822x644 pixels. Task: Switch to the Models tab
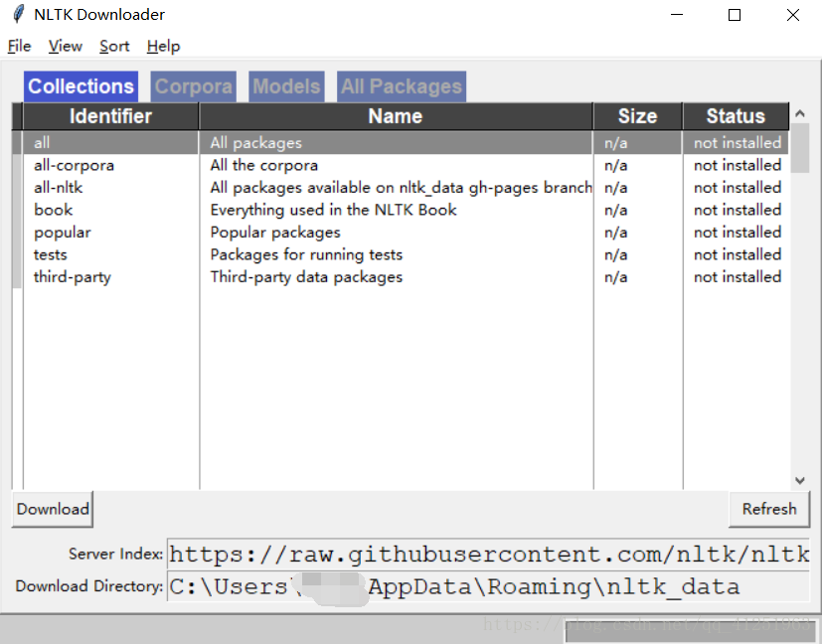pos(286,86)
